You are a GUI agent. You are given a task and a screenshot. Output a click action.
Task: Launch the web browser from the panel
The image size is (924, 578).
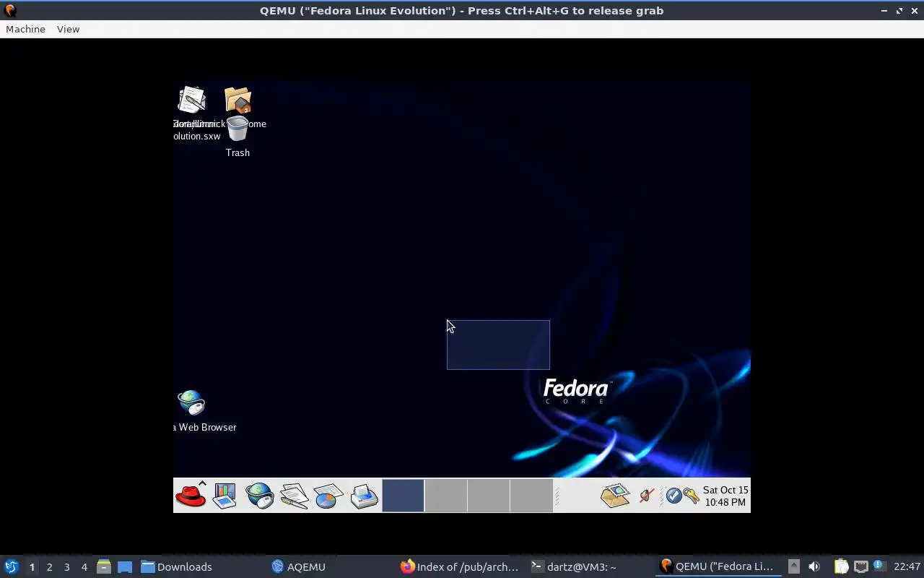[x=259, y=496]
